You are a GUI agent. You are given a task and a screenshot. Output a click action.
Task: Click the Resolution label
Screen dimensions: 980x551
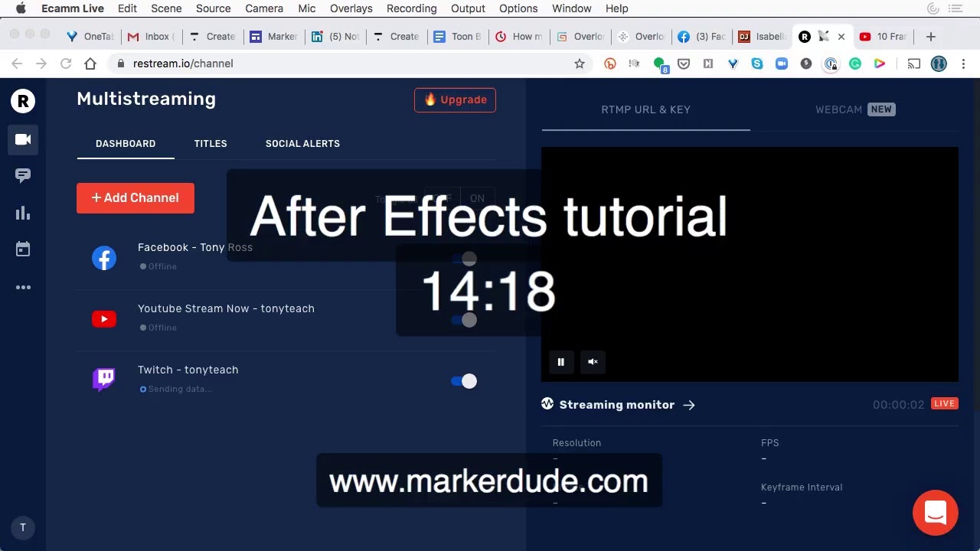pyautogui.click(x=577, y=443)
